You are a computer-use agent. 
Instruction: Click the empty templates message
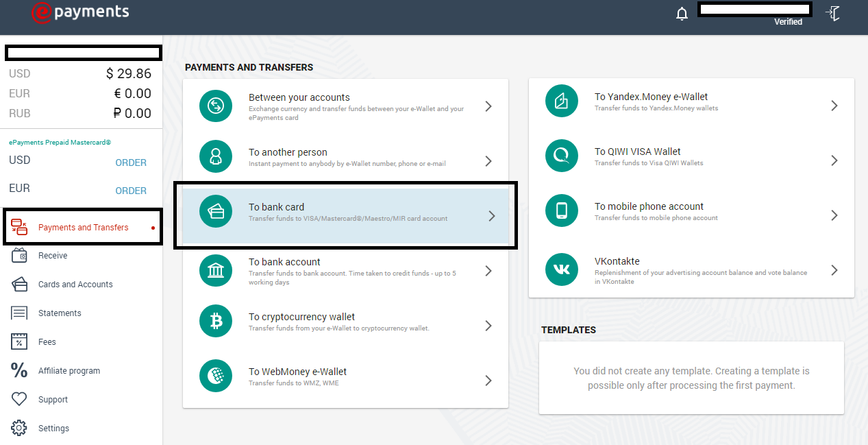click(x=691, y=378)
